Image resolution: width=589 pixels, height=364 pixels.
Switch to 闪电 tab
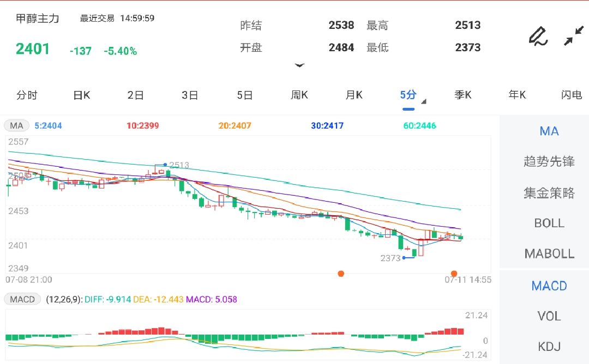572,95
